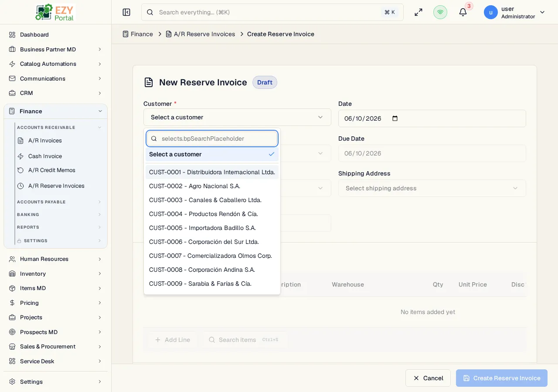Select CUST-0005 Importadora Badillo S.A.
The height and width of the screenshot is (392, 558).
tap(212, 228)
